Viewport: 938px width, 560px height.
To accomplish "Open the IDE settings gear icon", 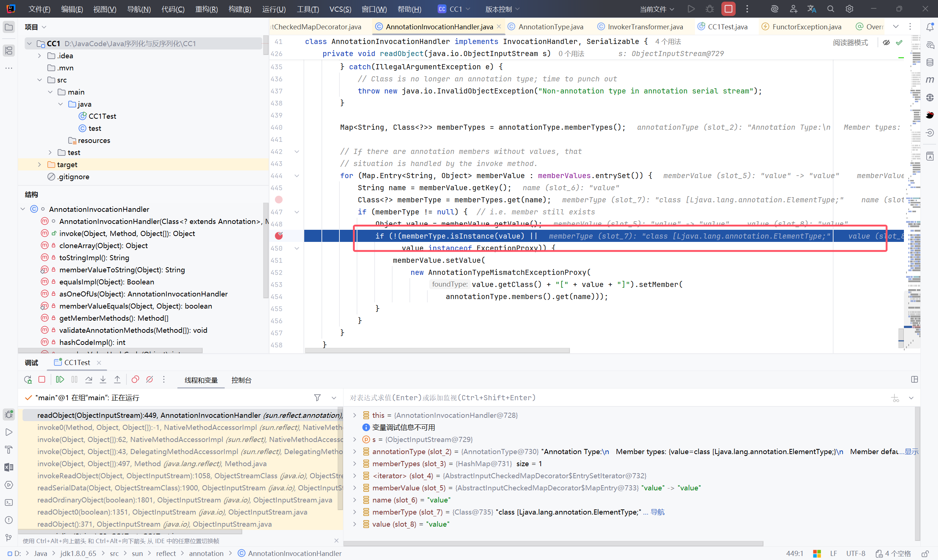I will [849, 9].
